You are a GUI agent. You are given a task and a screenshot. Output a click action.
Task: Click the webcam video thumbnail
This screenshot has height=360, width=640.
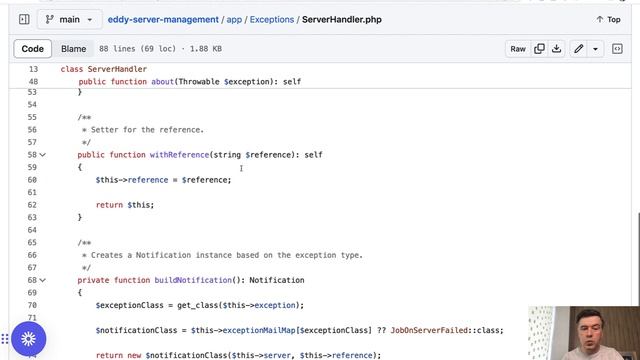(x=584, y=333)
